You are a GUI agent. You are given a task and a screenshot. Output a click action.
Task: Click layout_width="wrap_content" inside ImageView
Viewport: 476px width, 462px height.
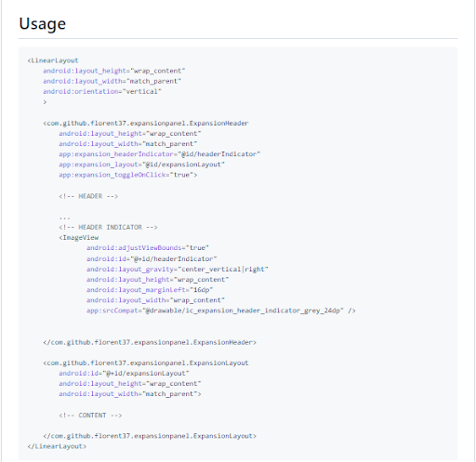coord(155,300)
